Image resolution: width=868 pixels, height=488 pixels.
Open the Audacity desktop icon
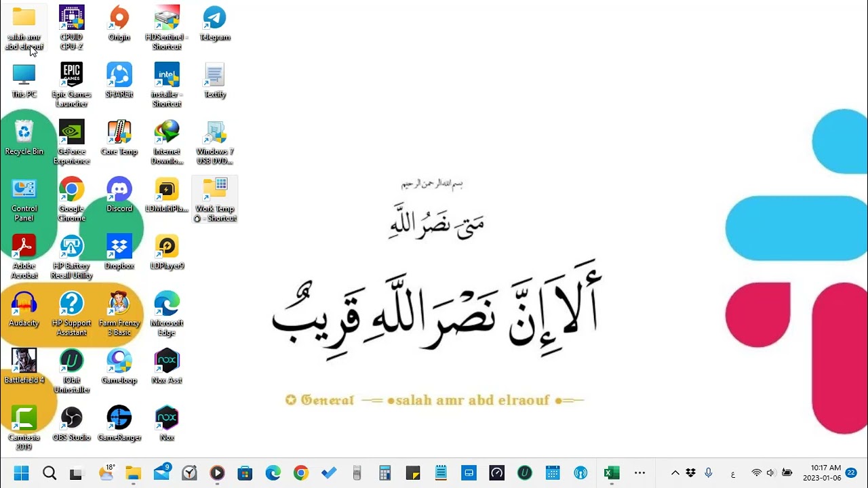pyautogui.click(x=24, y=309)
